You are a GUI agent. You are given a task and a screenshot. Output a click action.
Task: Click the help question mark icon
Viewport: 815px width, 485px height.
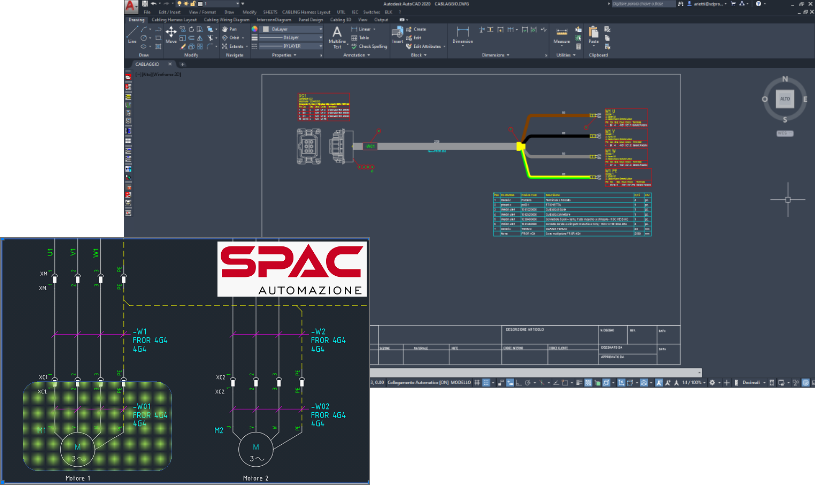point(758,4)
